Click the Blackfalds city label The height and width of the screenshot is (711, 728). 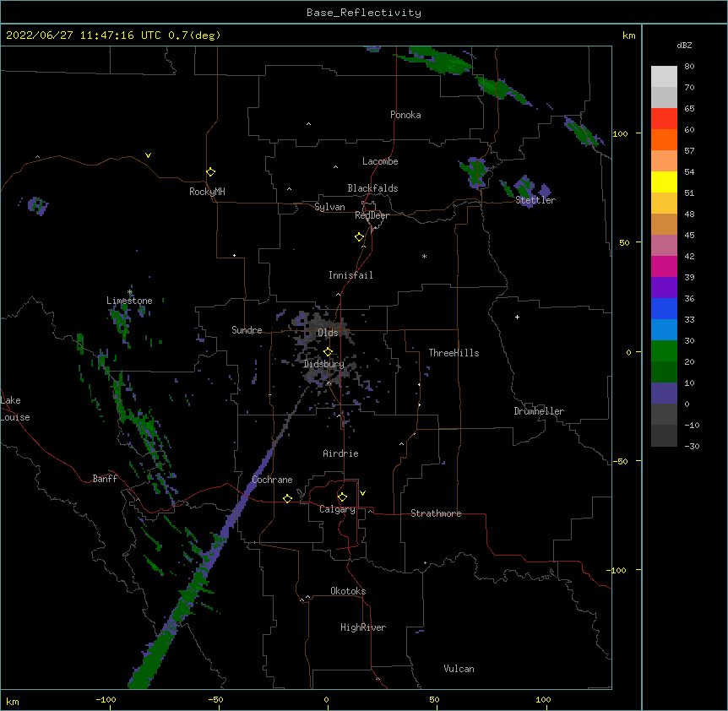[372, 188]
